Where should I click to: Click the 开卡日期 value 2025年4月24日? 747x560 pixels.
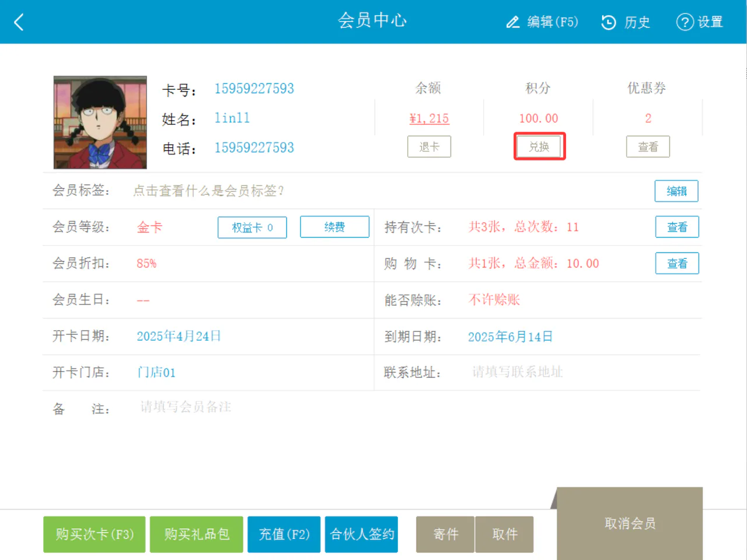coord(179,336)
